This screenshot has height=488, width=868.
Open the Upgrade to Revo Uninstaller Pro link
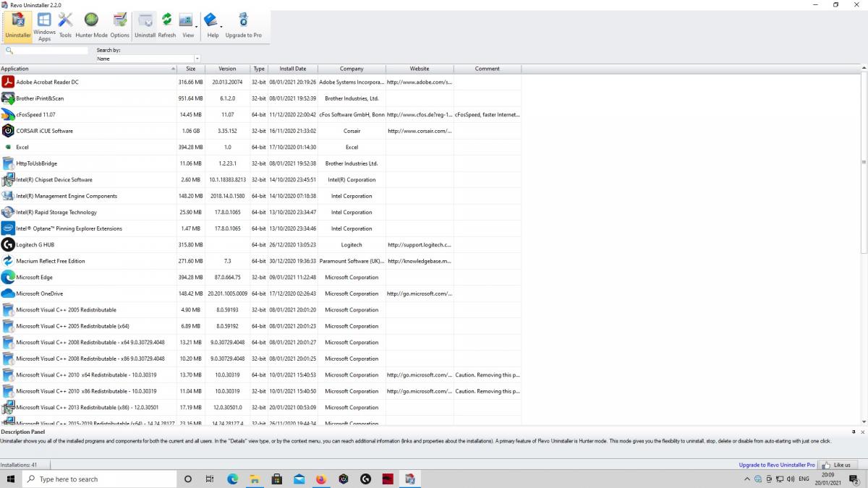(x=777, y=465)
